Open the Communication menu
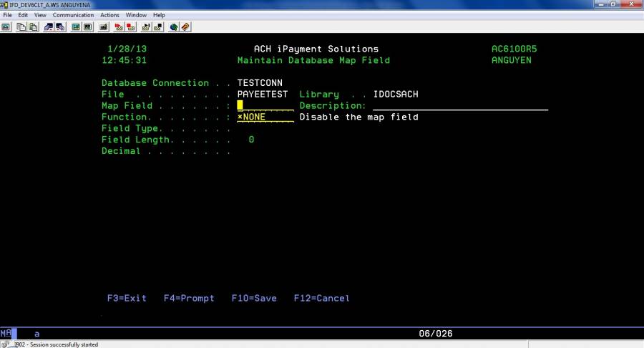The image size is (644, 348). 73,15
